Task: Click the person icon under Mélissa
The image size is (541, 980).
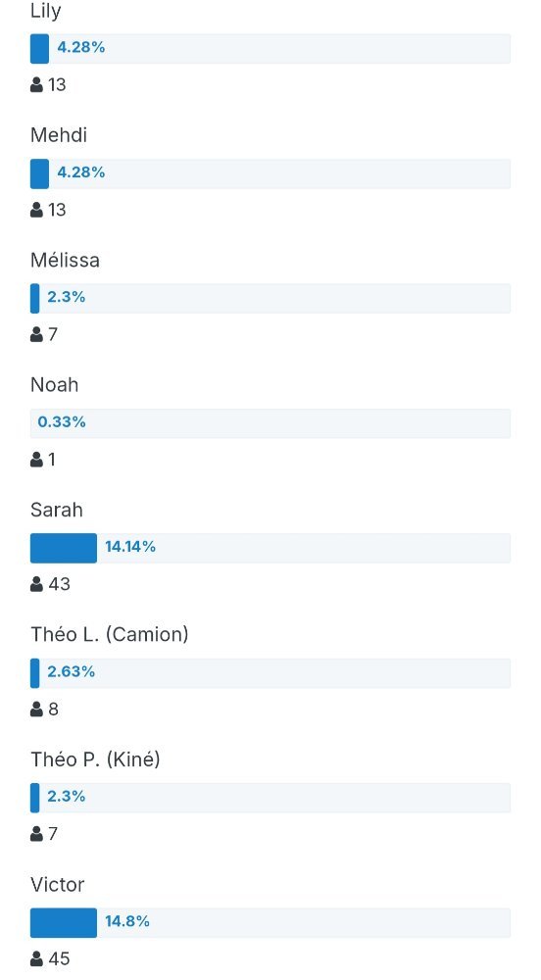Action: coord(36,334)
